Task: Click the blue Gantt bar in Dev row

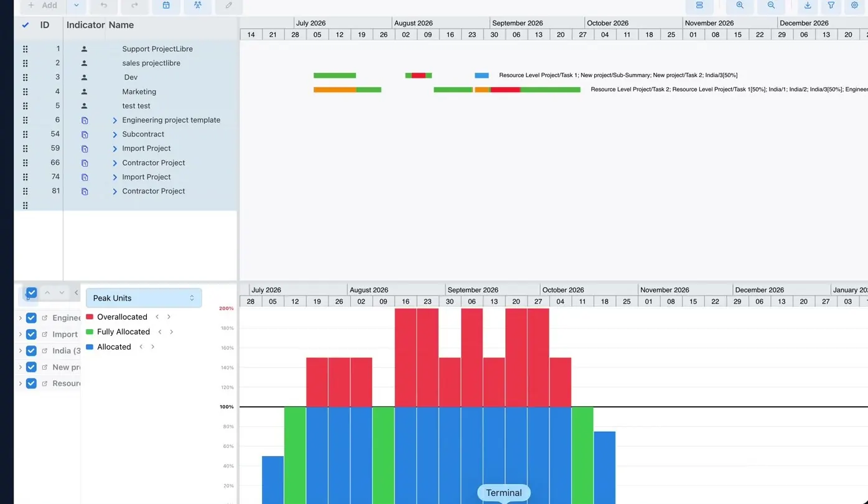Action: click(482, 75)
